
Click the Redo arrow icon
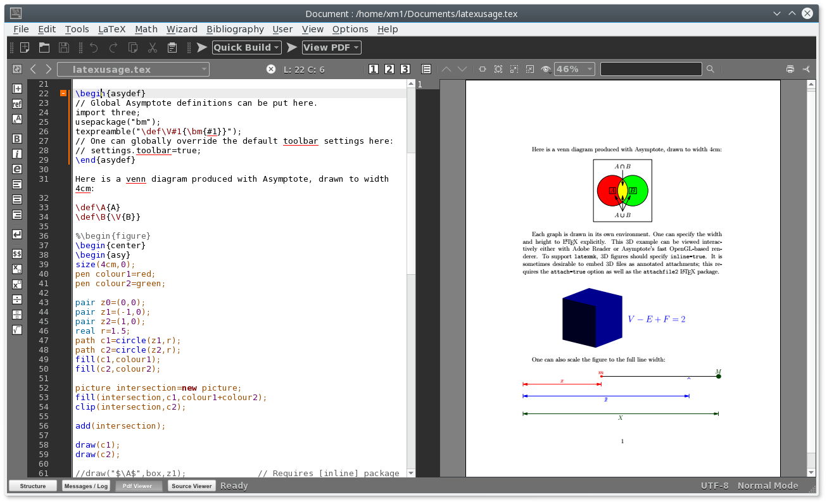click(113, 47)
